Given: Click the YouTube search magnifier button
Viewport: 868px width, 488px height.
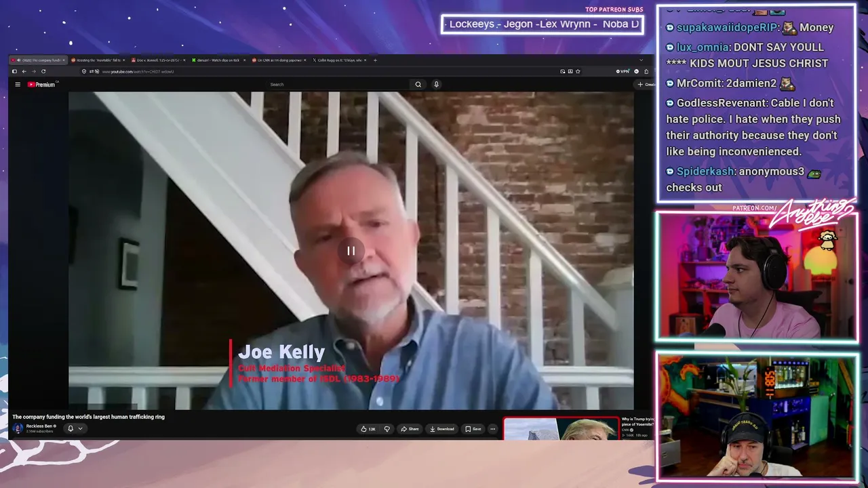Looking at the screenshot, I should click(x=418, y=85).
